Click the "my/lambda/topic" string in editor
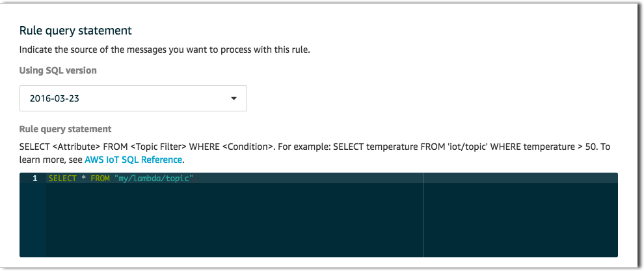The image size is (644, 271). click(x=154, y=178)
